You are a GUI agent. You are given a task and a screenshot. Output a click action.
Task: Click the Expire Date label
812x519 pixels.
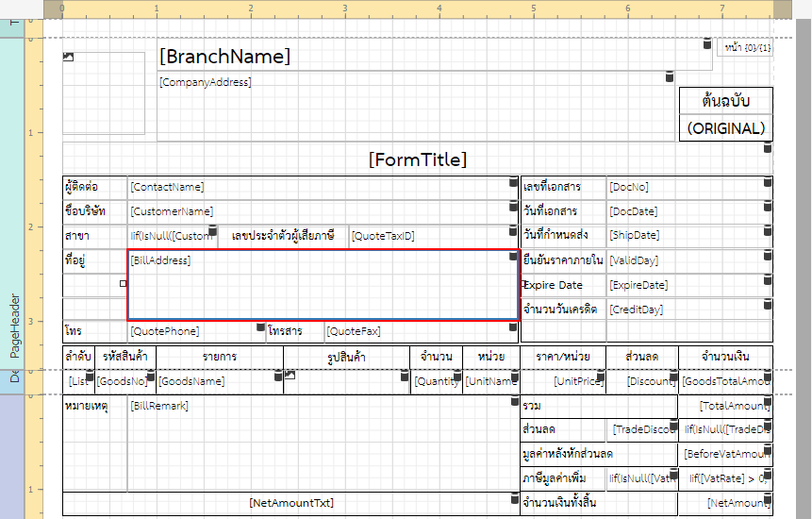pyautogui.click(x=563, y=285)
